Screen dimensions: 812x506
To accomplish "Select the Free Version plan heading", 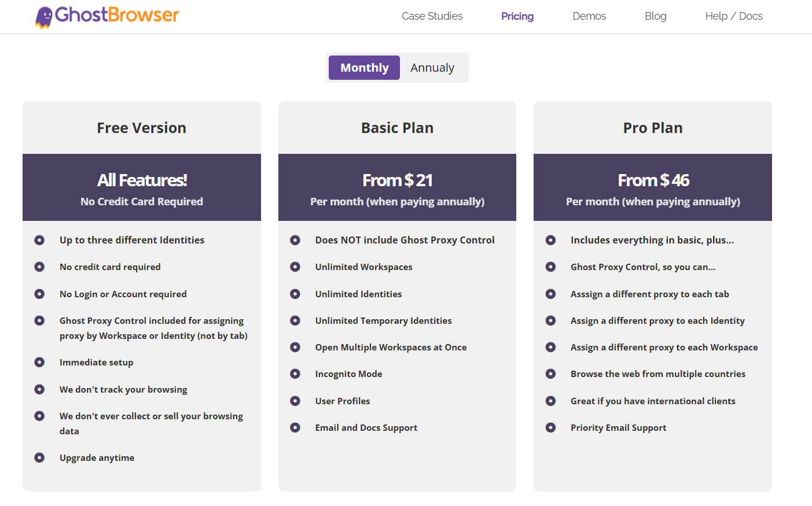I will coord(142,128).
